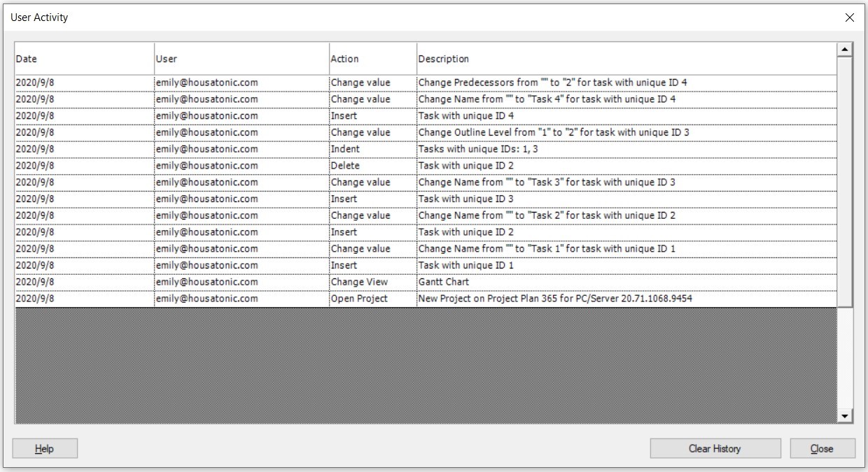Viewport: 868px width, 472px height.
Task: Select the Insert Task unique ID 4 row
Action: tap(420, 115)
